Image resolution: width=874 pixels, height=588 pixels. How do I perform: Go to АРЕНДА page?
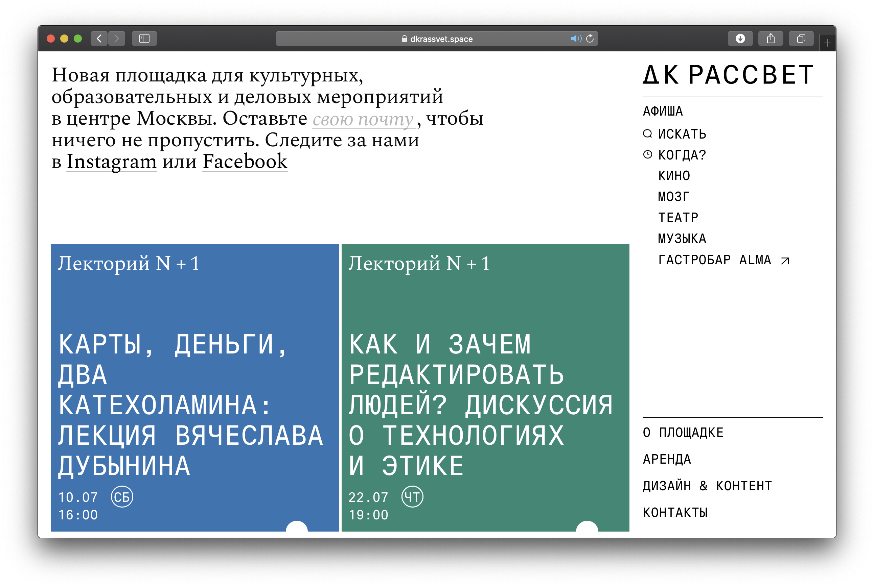667,459
